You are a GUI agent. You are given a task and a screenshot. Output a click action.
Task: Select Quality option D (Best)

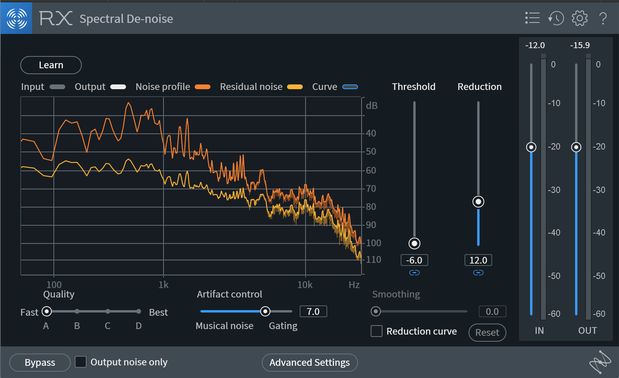[x=139, y=312]
